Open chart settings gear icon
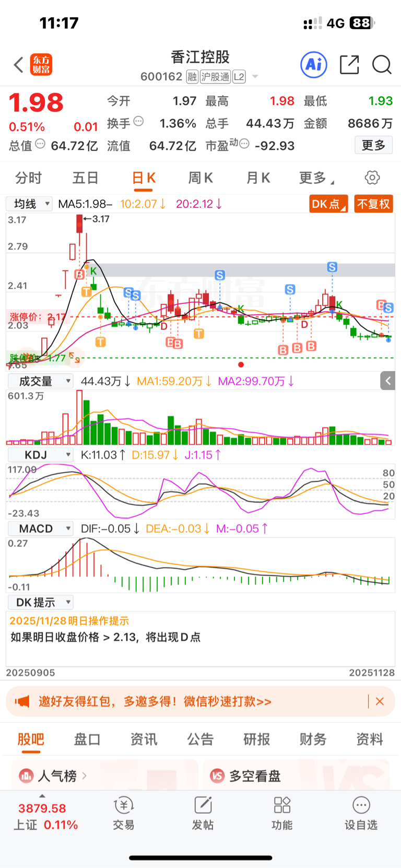Viewport: 401px width, 868px height. (372, 178)
